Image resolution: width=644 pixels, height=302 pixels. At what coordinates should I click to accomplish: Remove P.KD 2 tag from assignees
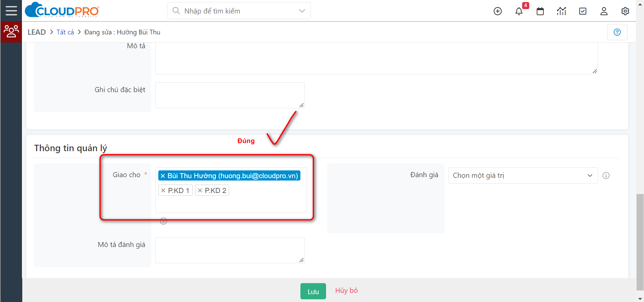[x=200, y=190]
